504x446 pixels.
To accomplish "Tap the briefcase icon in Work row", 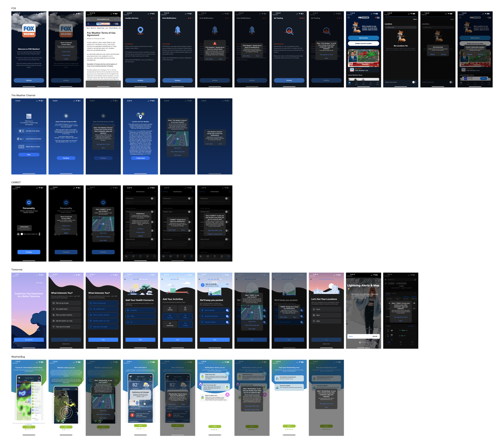I will (314, 315).
